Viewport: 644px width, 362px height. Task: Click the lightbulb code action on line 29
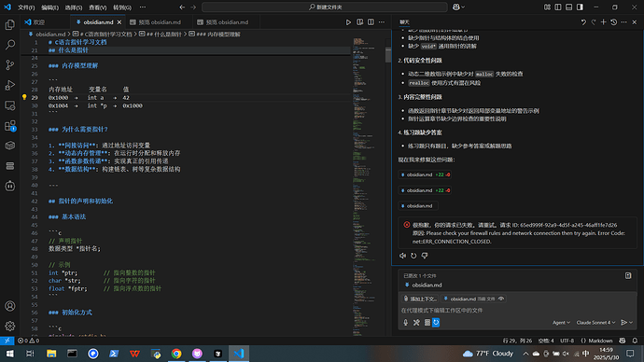pyautogui.click(x=24, y=97)
